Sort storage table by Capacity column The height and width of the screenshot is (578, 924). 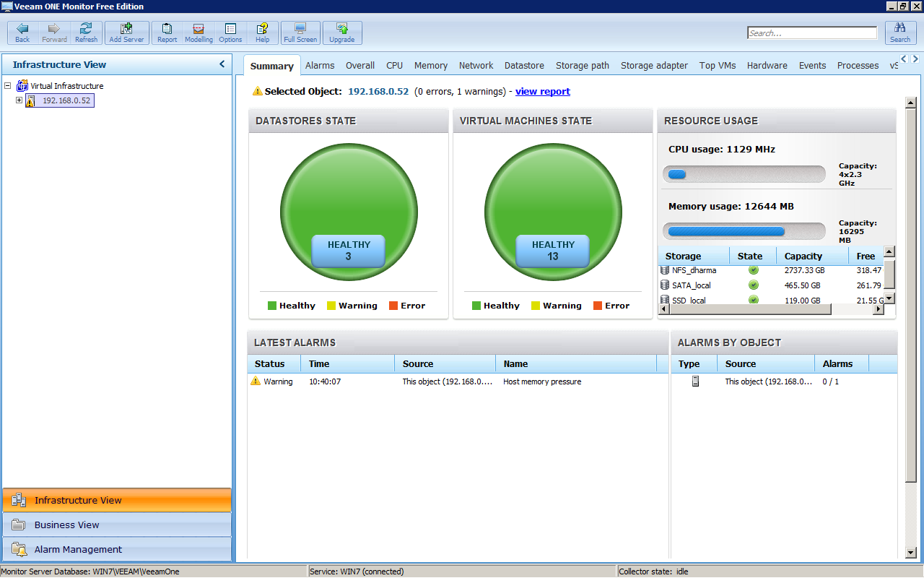coord(811,256)
